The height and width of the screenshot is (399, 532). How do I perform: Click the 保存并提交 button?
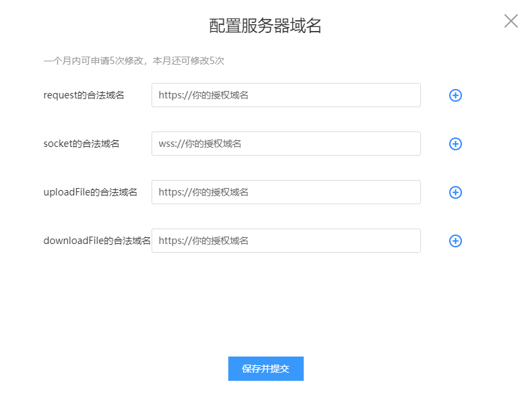point(265,369)
